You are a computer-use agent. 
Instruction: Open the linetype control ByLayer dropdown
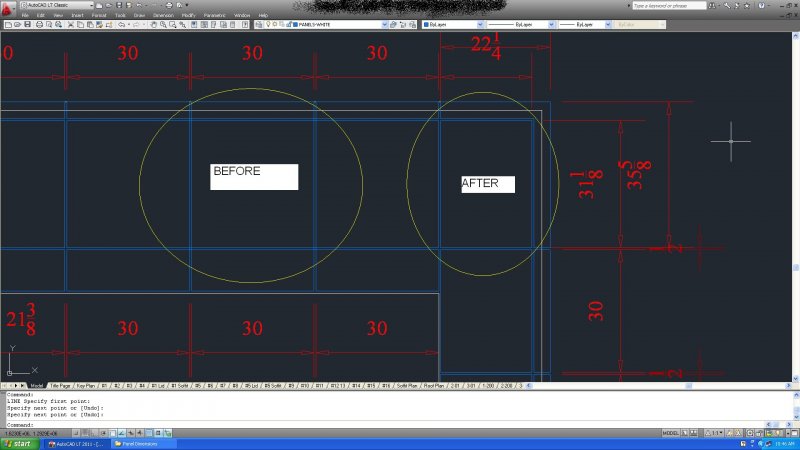coord(521,24)
